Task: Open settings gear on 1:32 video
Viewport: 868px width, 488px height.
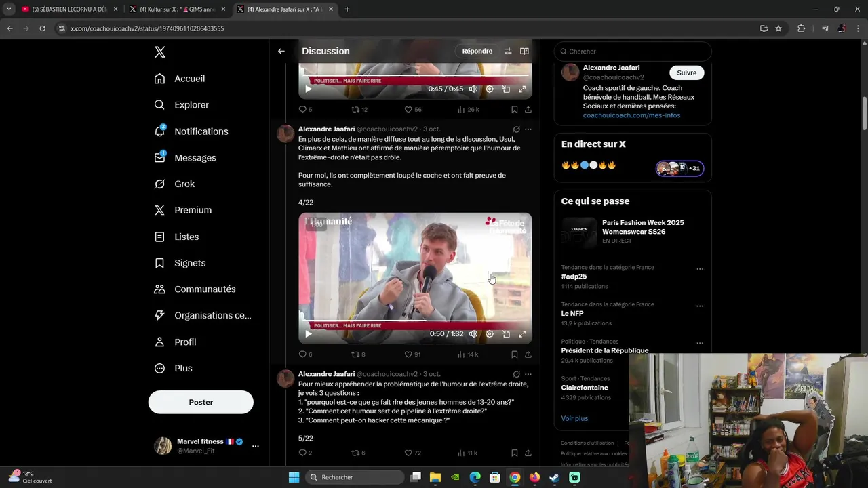Action: [x=490, y=334]
